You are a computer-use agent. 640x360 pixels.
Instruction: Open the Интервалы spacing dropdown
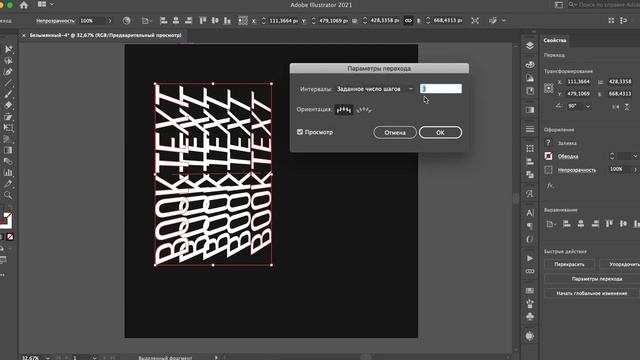(x=375, y=89)
